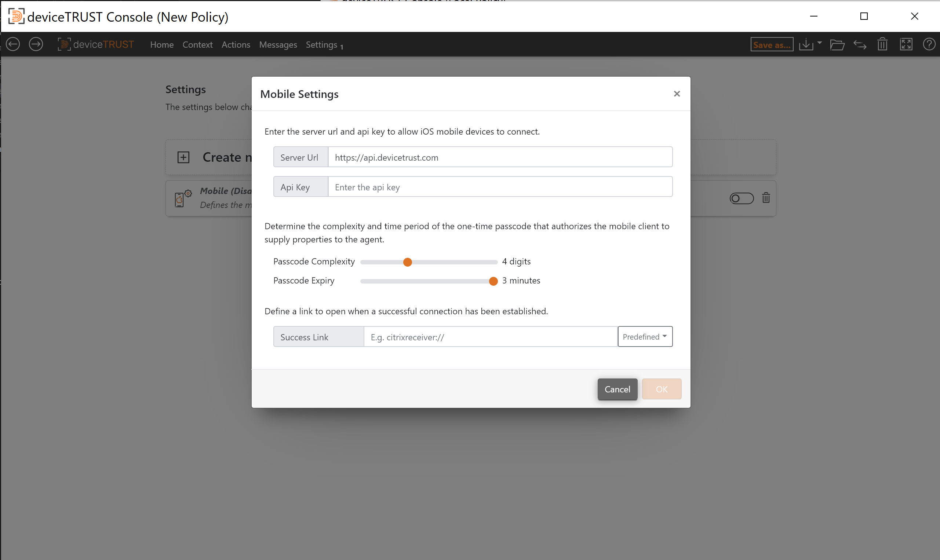Toggle fullscreen mode with the expand icon

906,44
